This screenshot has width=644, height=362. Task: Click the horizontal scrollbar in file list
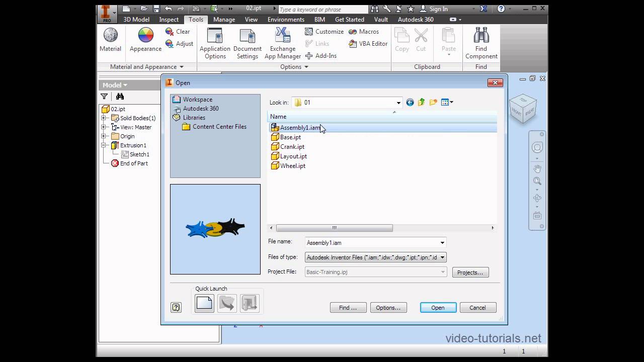pyautogui.click(x=333, y=228)
